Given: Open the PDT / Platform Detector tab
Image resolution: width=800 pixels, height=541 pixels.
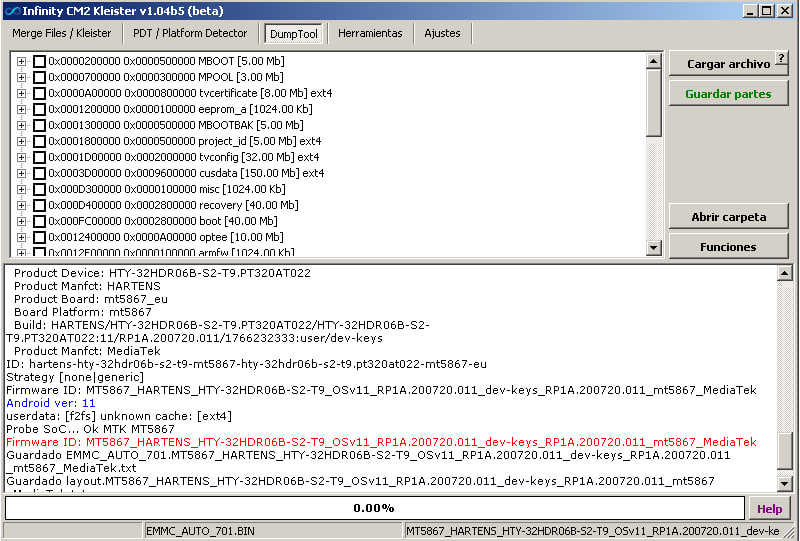Looking at the screenshot, I should point(190,33).
